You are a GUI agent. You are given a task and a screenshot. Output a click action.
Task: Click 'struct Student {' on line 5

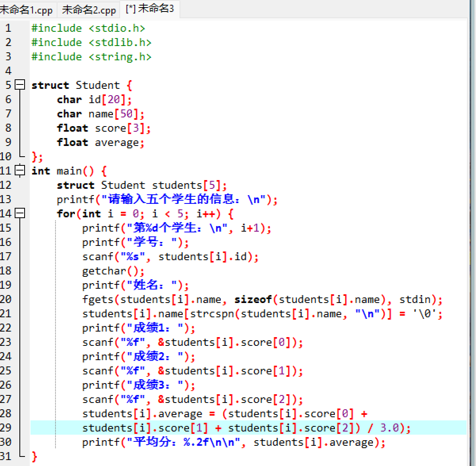tap(82, 85)
